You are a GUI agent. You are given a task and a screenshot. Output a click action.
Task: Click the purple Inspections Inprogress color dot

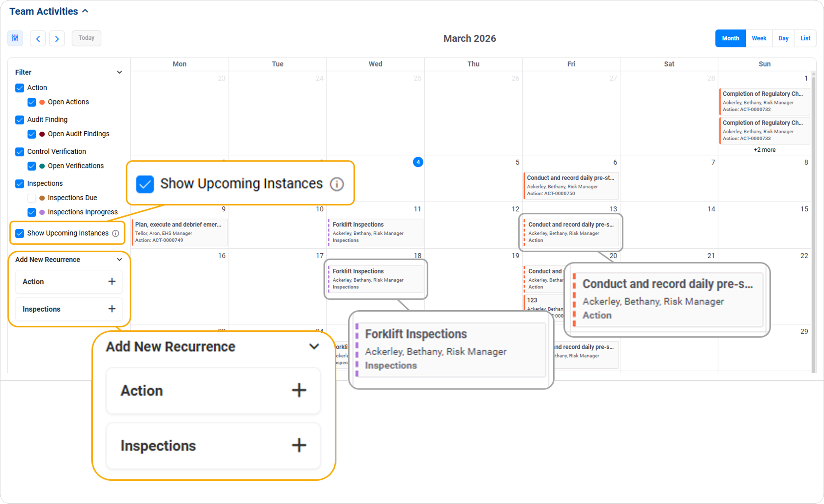click(x=42, y=212)
